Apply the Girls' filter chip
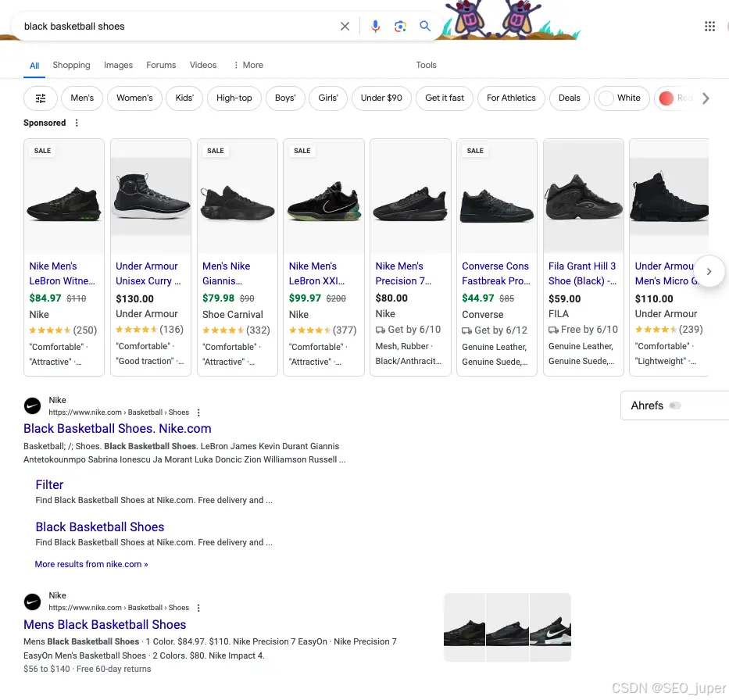Screen dimensions: 729x700 [327, 98]
